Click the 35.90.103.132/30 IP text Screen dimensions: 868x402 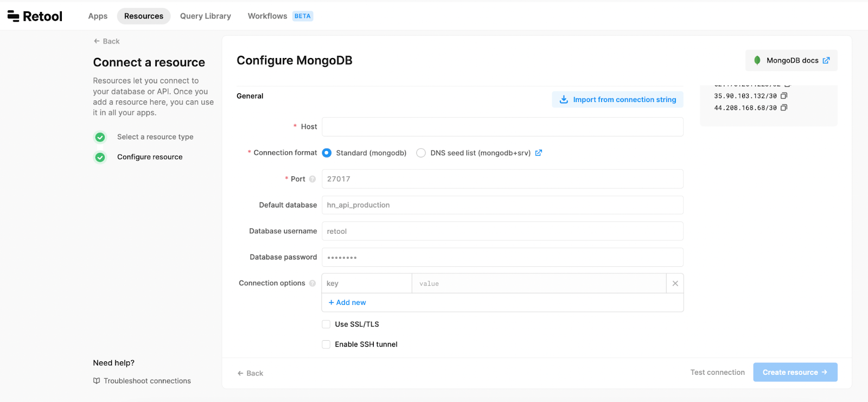(745, 96)
